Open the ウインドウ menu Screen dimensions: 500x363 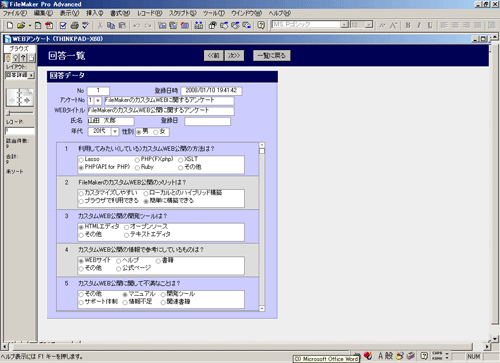coord(247,13)
